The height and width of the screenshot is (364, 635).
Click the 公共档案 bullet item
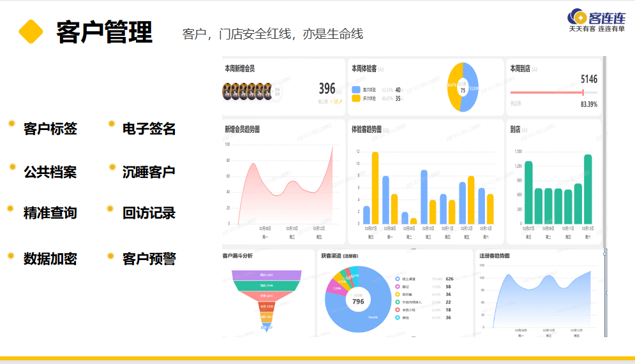(x=50, y=172)
